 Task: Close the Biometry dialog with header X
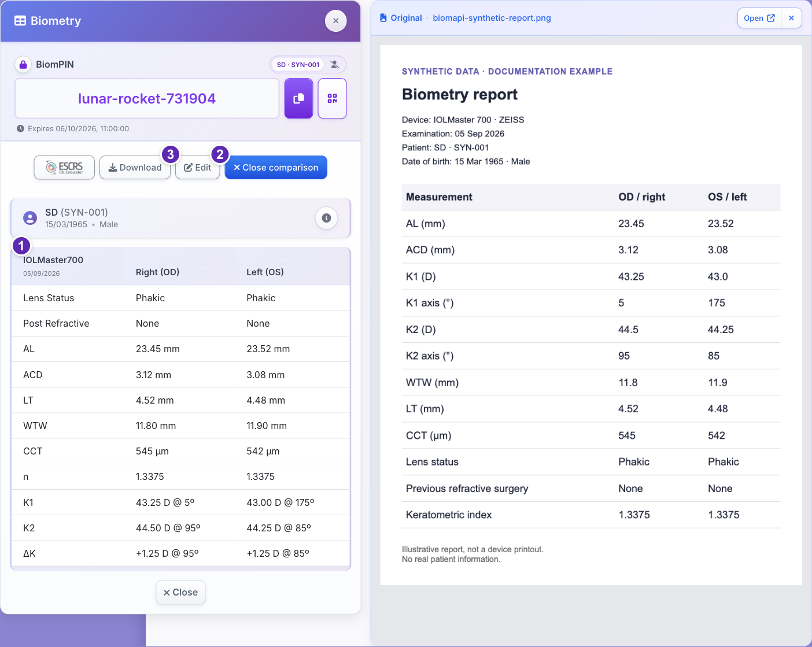click(335, 21)
